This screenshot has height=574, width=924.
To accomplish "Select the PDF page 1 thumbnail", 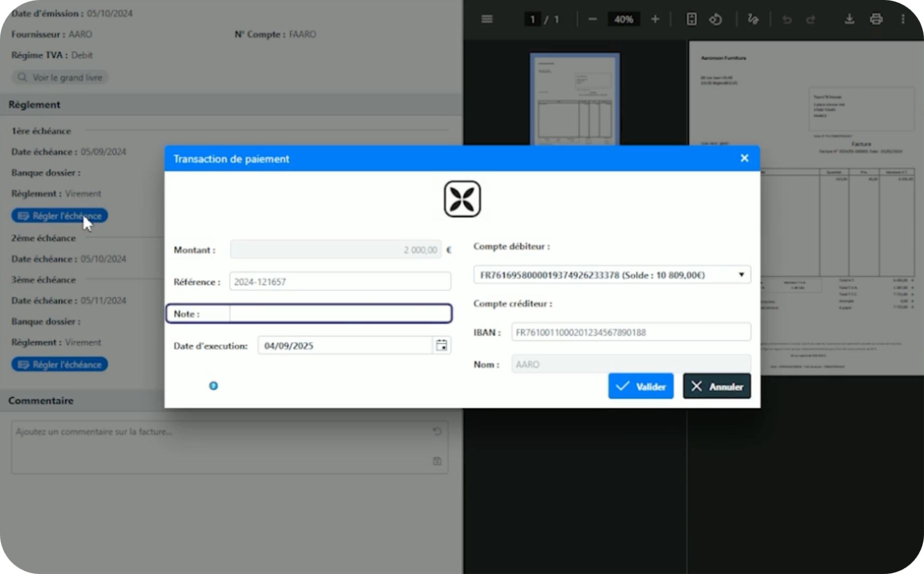I will (x=574, y=99).
